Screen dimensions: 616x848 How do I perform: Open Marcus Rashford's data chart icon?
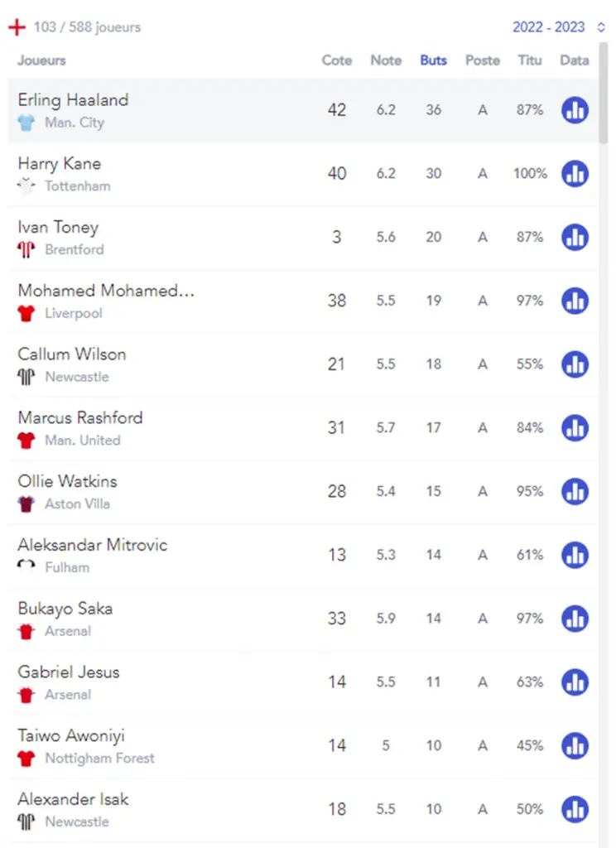[575, 428]
